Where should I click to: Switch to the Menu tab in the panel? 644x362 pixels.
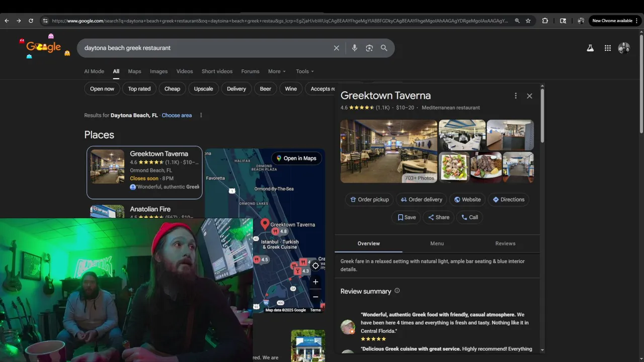[437, 243]
